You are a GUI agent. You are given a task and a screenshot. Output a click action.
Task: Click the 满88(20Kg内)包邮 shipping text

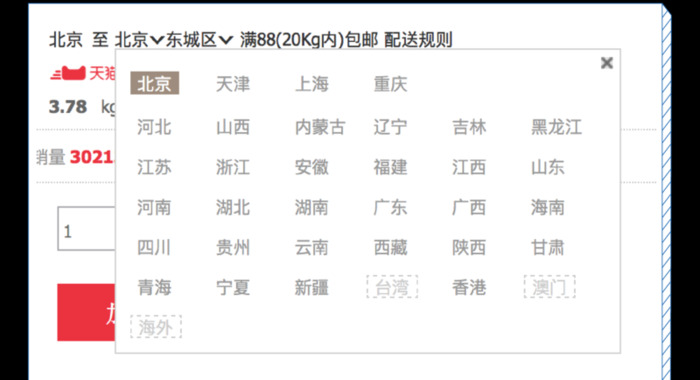pos(309,40)
